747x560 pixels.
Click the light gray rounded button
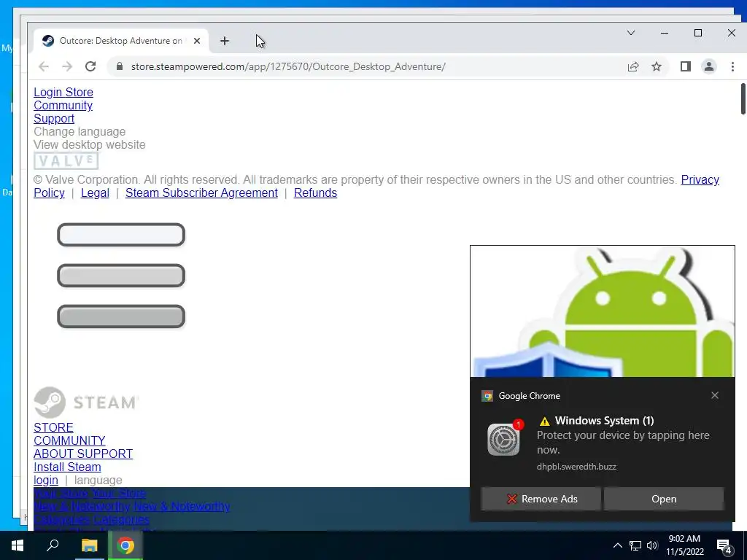[x=121, y=276]
